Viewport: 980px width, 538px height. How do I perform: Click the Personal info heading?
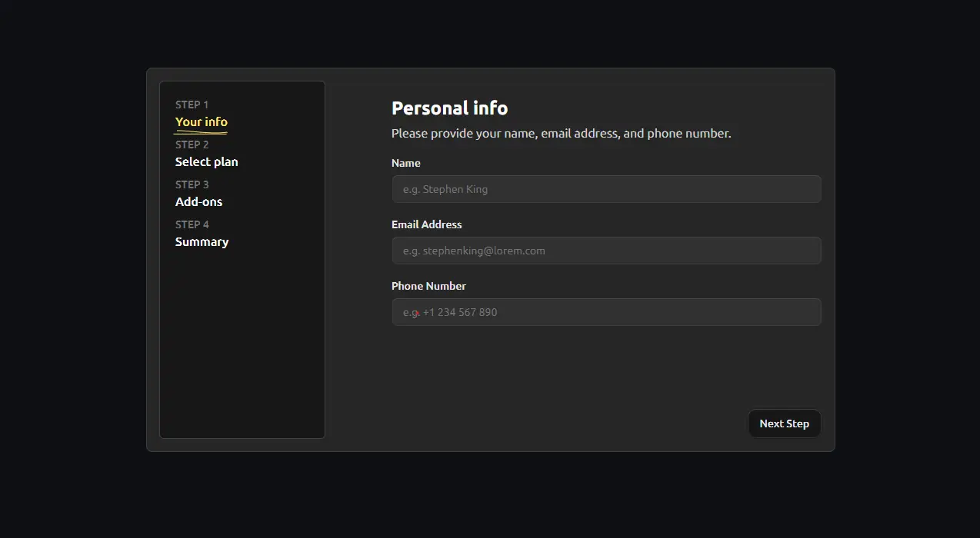point(450,108)
